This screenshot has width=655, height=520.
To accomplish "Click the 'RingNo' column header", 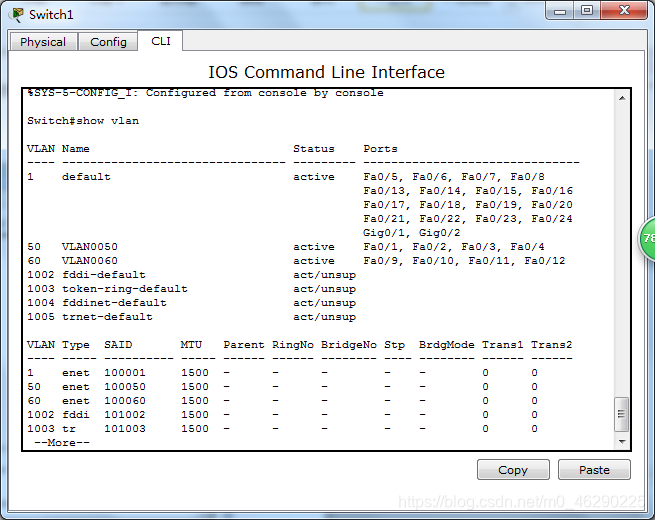I will click(x=293, y=345).
